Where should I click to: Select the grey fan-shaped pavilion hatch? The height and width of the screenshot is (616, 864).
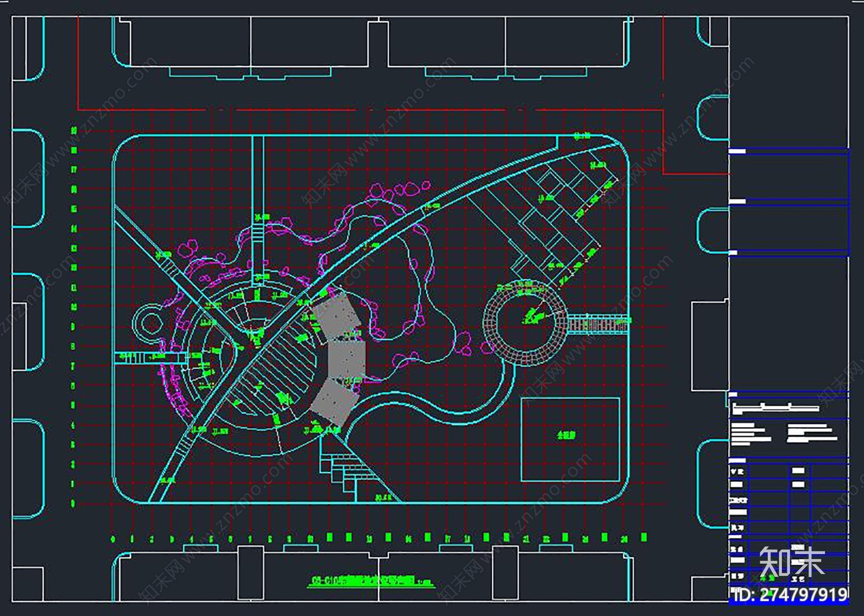click(x=339, y=358)
